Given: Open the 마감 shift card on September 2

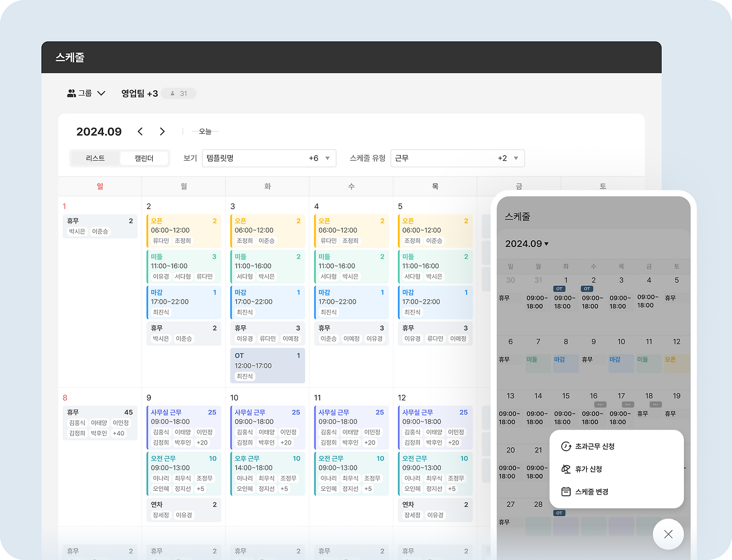Looking at the screenshot, I should click(x=184, y=302).
